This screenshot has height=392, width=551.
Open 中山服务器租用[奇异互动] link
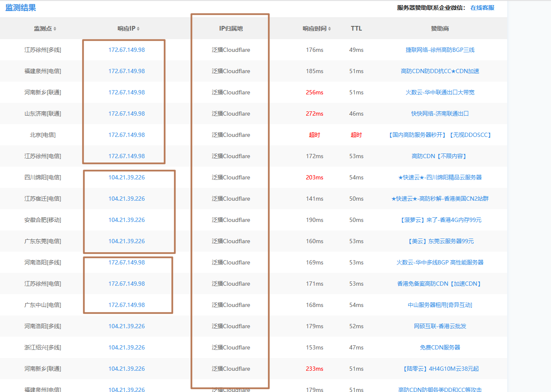440,305
